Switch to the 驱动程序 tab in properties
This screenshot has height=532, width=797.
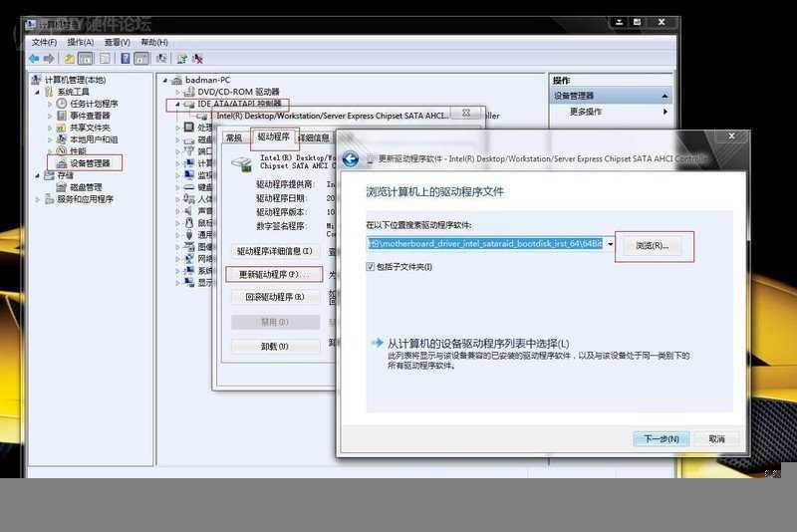pos(273,136)
